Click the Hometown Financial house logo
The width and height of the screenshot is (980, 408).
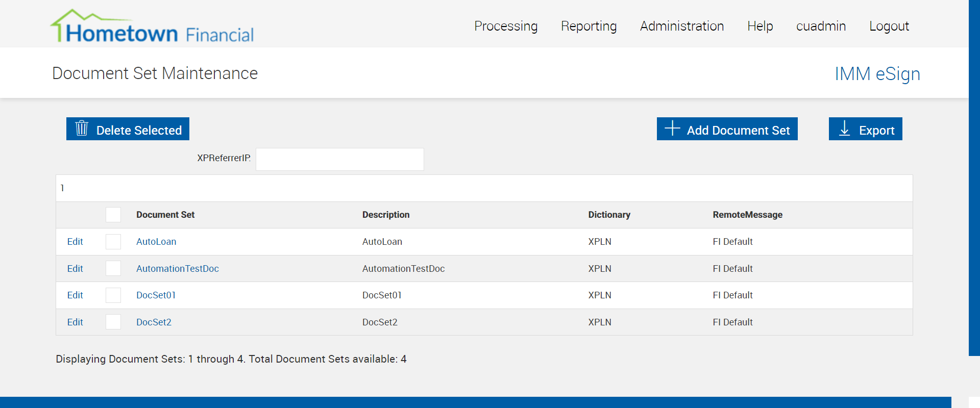point(152,27)
